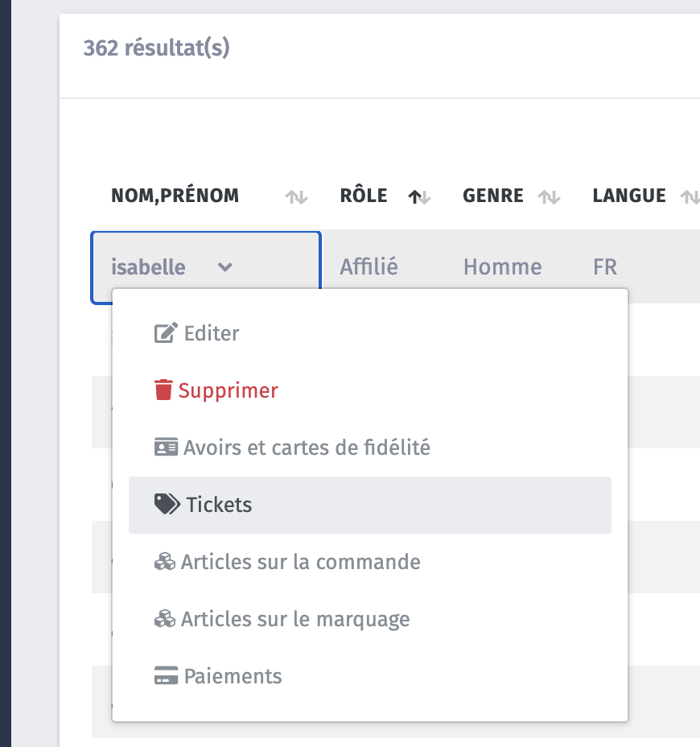Image resolution: width=700 pixels, height=747 pixels.
Task: Open the Tickets menu entry
Action: pos(219,505)
